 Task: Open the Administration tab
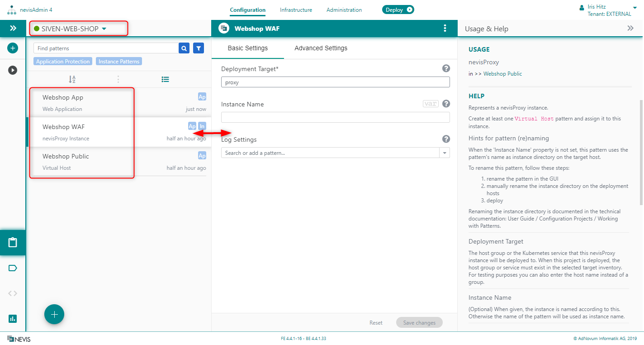[x=344, y=10]
